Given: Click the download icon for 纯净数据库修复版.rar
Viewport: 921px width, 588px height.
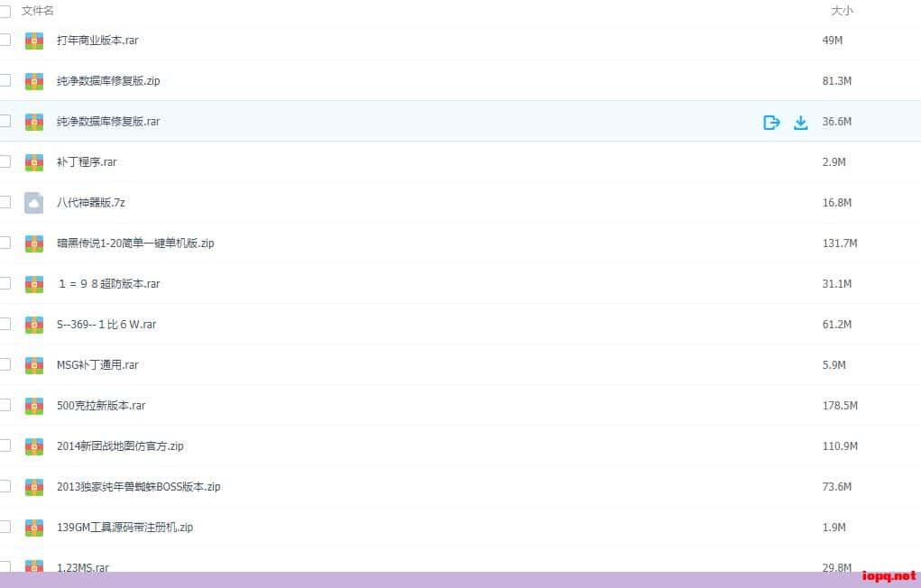Looking at the screenshot, I should tap(800, 123).
